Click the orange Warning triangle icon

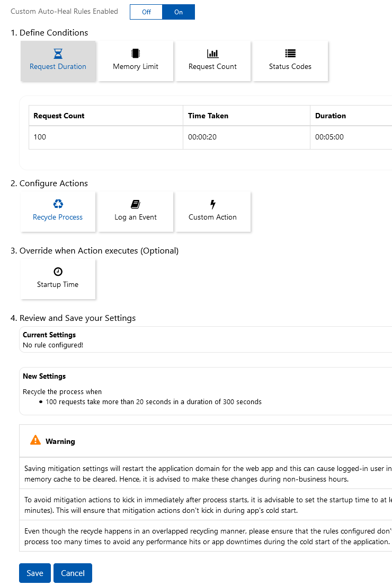pos(35,440)
